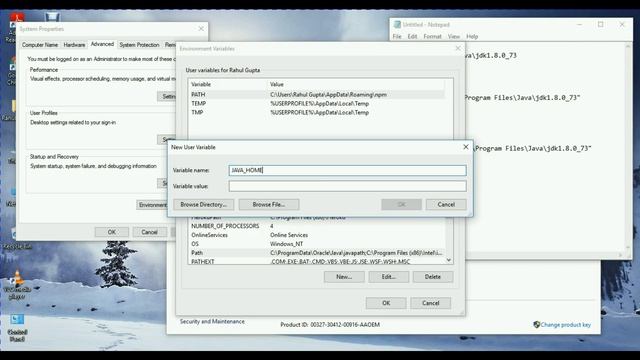Click OK in the System Properties window

(x=112, y=232)
